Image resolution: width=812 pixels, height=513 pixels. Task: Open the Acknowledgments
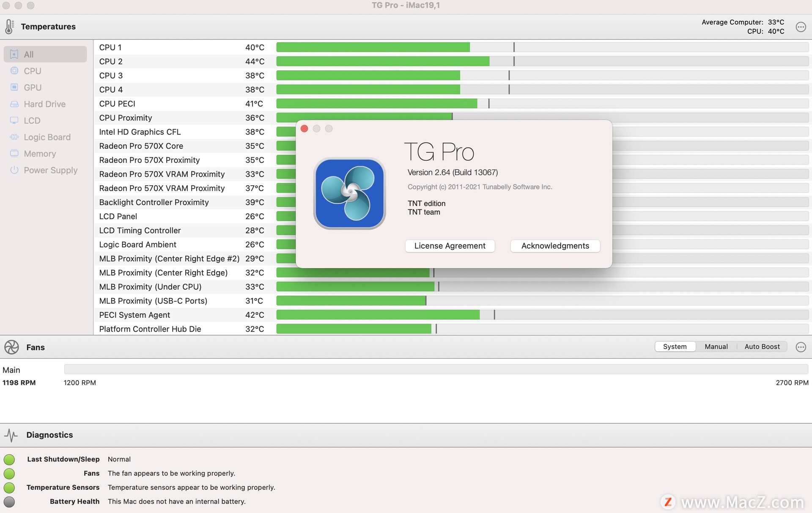555,246
